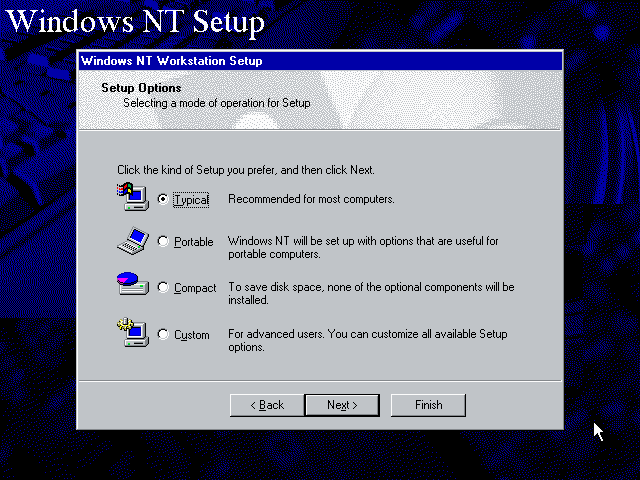
Task: Click the 'For advanced users' description text
Action: [x=367, y=341]
